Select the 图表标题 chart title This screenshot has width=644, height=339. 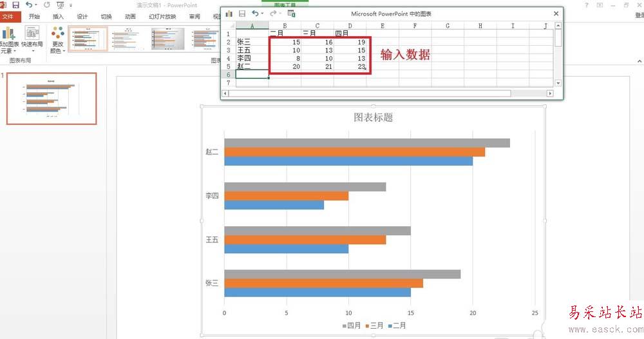tap(373, 117)
